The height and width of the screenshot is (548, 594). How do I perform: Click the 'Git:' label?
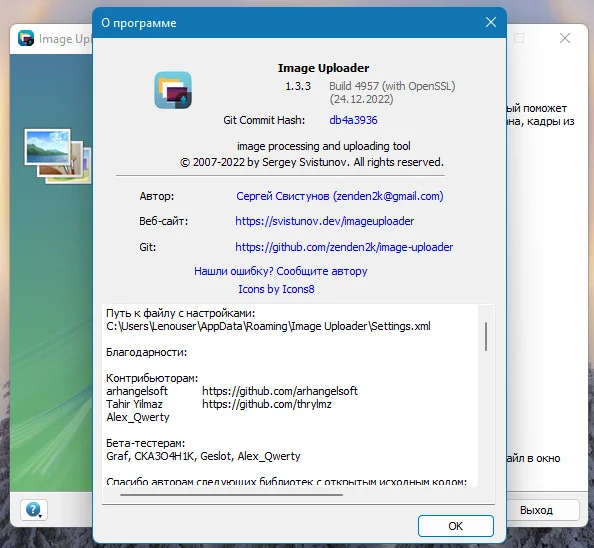click(147, 247)
